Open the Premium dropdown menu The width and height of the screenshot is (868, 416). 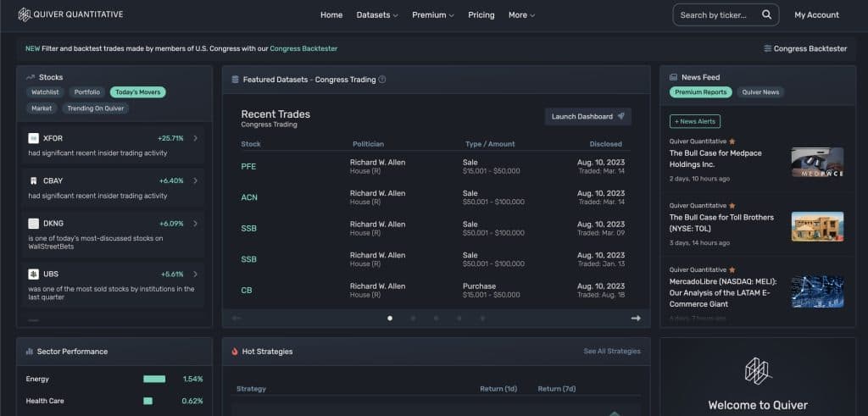[x=433, y=15]
